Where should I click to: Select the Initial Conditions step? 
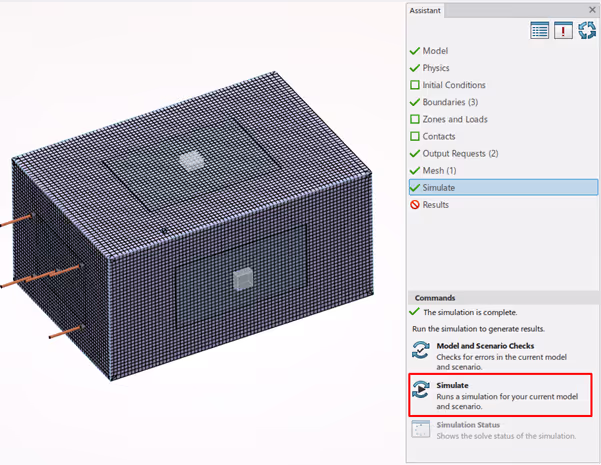pyautogui.click(x=454, y=85)
